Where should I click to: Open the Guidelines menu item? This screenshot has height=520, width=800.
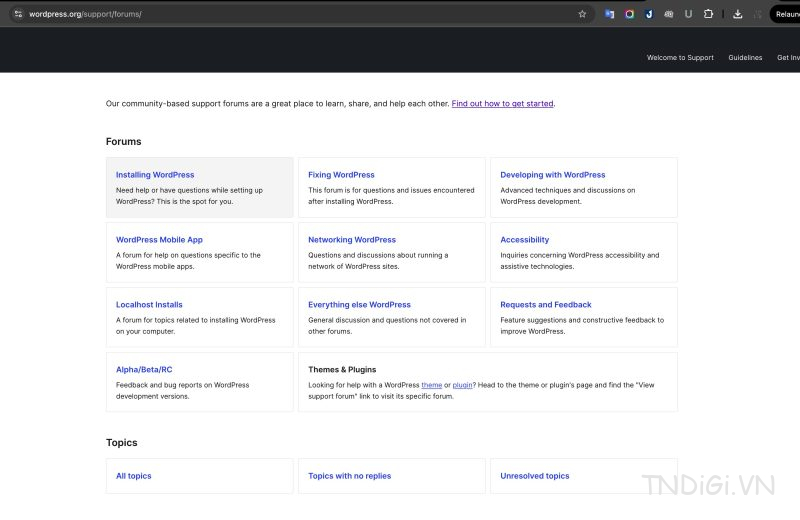tap(745, 58)
